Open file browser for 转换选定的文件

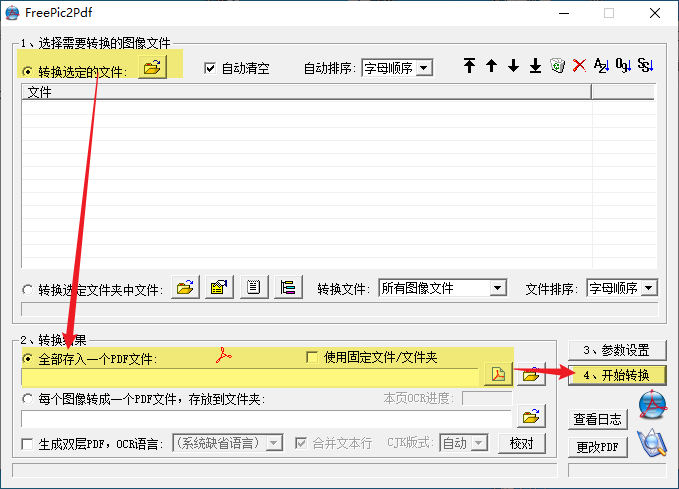point(152,68)
